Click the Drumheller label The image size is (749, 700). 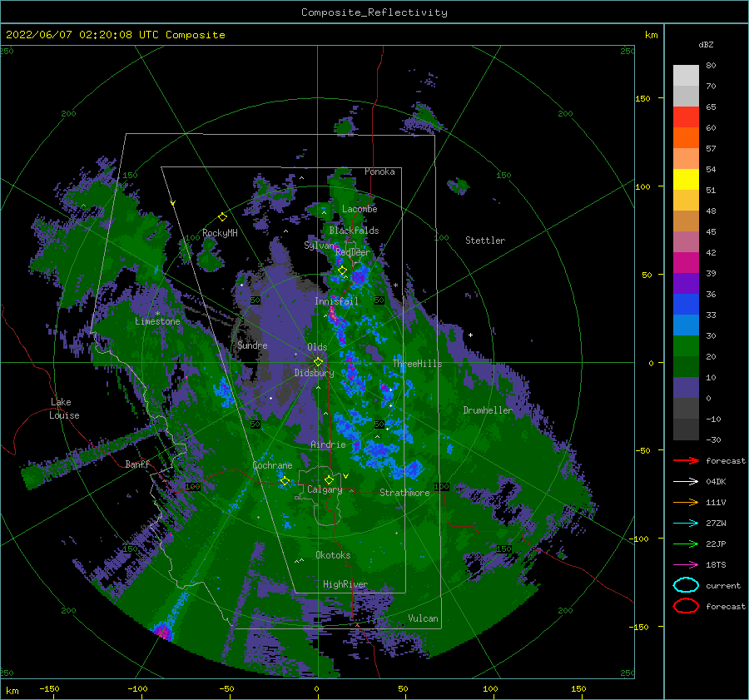pyautogui.click(x=488, y=410)
